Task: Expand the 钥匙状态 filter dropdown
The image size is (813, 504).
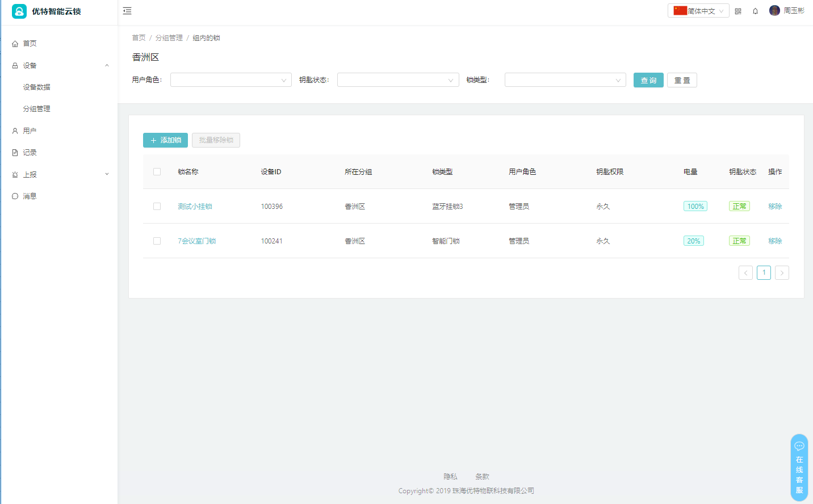Action: [x=397, y=80]
